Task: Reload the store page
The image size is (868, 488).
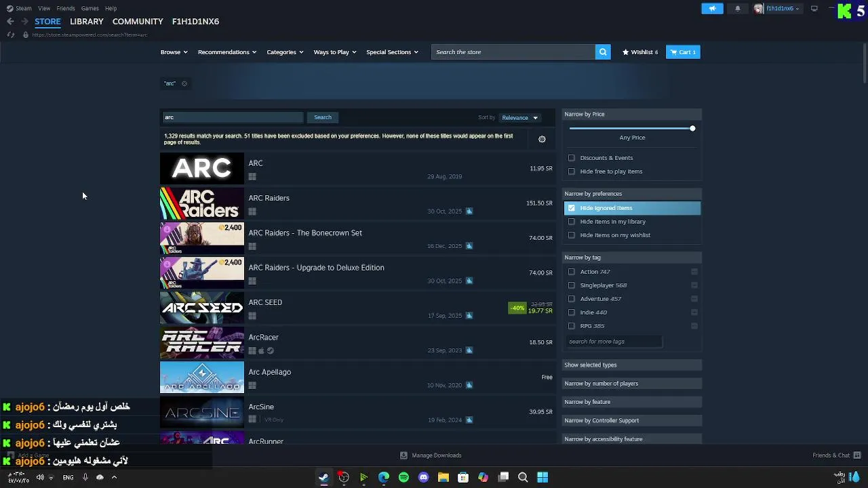Action: (x=10, y=35)
